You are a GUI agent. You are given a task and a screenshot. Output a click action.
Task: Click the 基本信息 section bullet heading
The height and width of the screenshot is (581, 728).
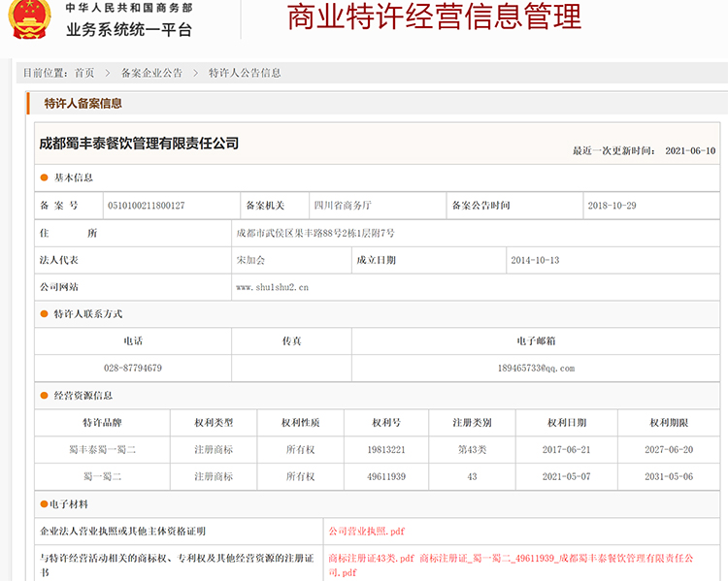(x=74, y=178)
